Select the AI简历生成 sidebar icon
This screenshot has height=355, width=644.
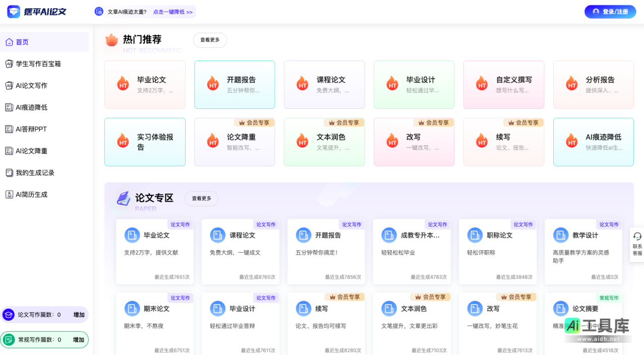tap(9, 194)
